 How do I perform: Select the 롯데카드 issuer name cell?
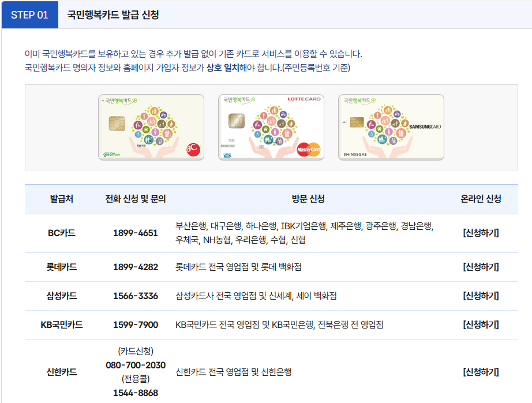(61, 267)
